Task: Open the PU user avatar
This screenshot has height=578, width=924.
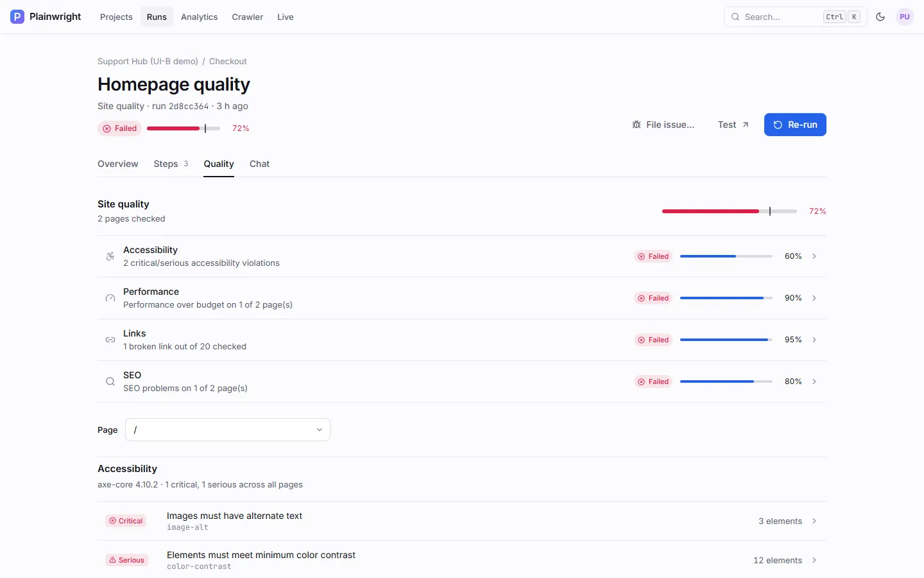Action: [905, 17]
